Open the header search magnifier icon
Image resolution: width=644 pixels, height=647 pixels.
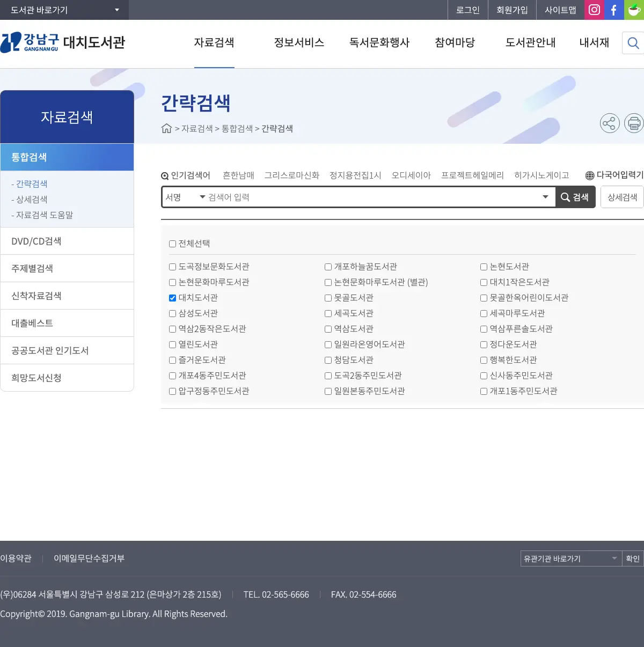coord(633,43)
